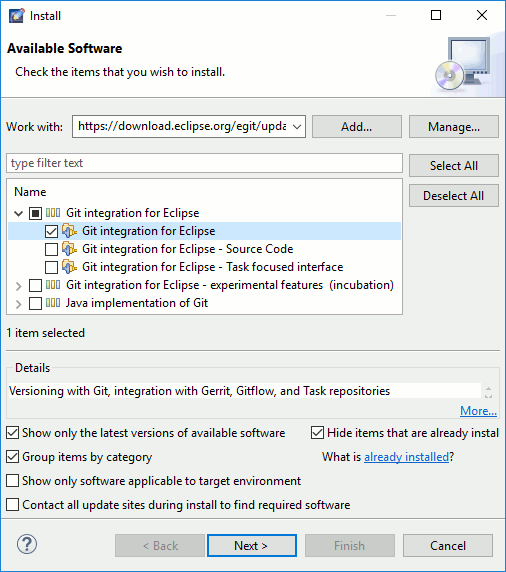Open the Manage... sites button
This screenshot has width=506, height=572.
pos(454,127)
